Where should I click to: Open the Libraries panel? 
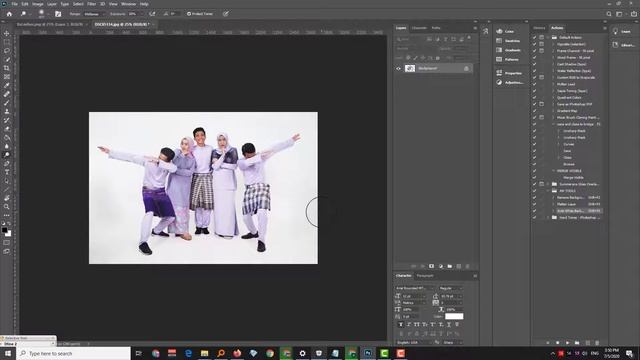[623, 45]
